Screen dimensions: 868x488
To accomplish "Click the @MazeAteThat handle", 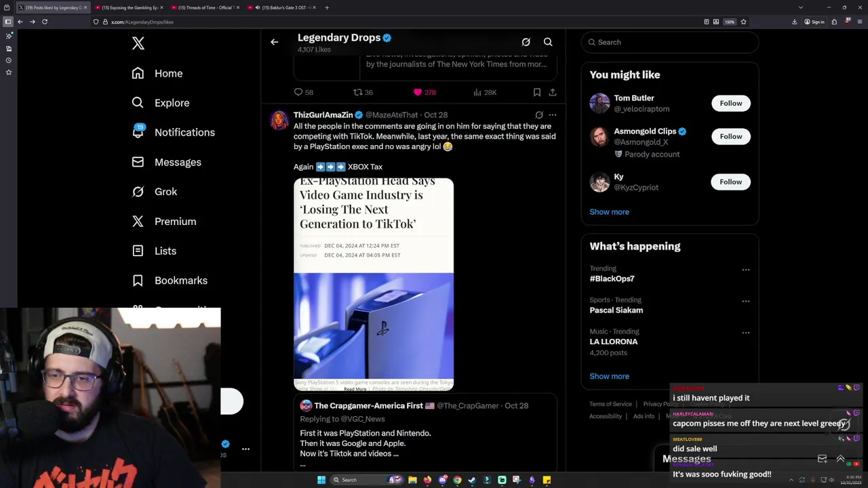I will click(x=392, y=115).
